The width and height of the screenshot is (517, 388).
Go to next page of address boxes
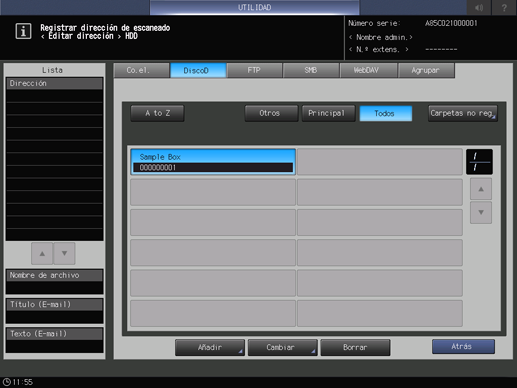[x=481, y=212]
